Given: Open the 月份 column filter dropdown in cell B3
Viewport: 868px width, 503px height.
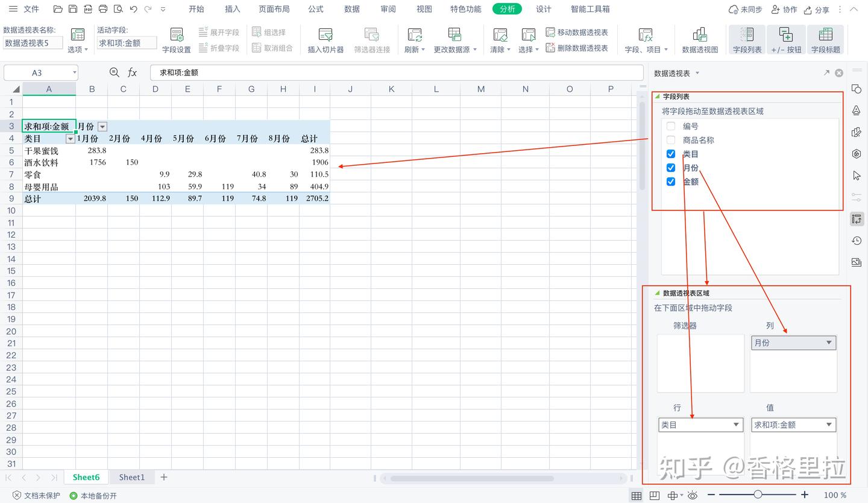Looking at the screenshot, I should (102, 127).
